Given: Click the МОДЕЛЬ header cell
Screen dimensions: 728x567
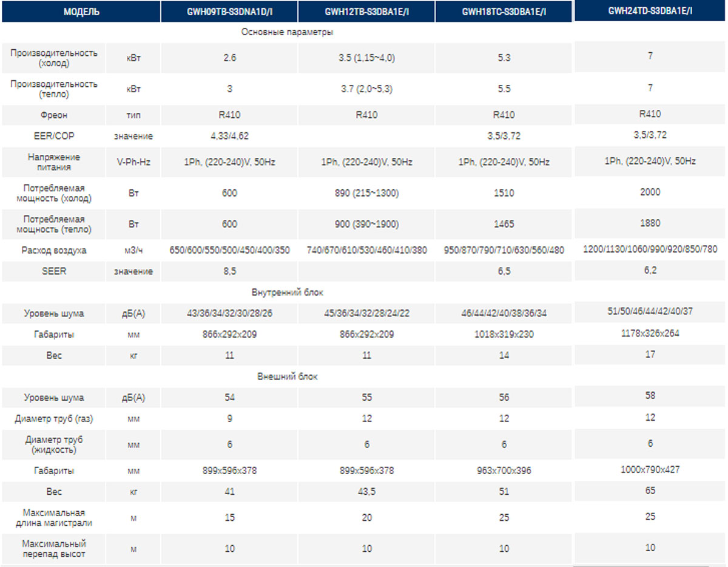Looking at the screenshot, I should click(81, 12).
